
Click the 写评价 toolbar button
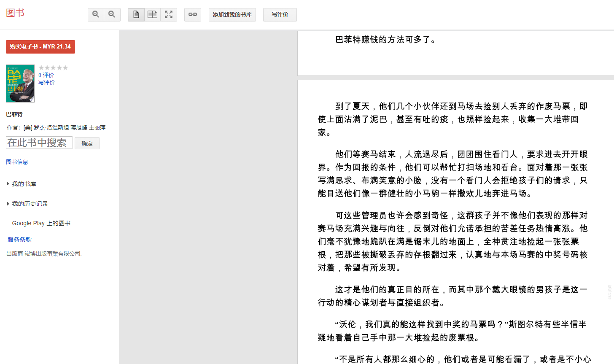(x=280, y=14)
